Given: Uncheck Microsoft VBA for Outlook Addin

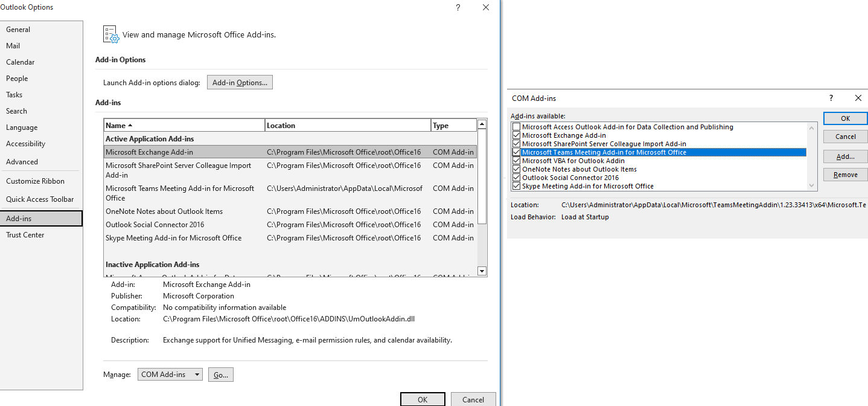Looking at the screenshot, I should (516, 161).
